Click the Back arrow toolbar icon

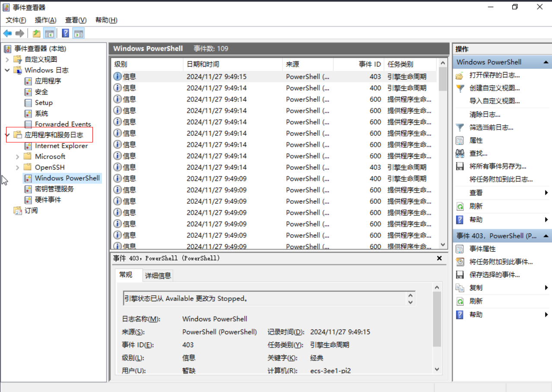[x=7, y=33]
